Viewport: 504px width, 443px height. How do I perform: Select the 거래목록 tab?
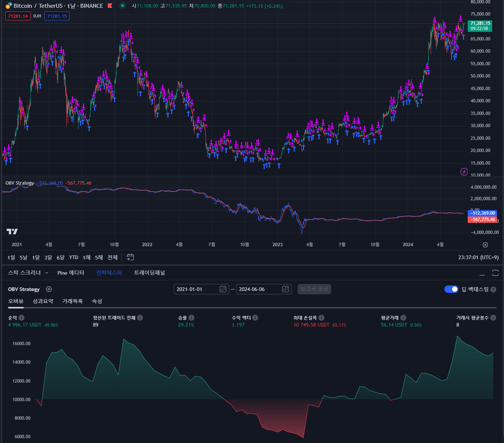73,301
